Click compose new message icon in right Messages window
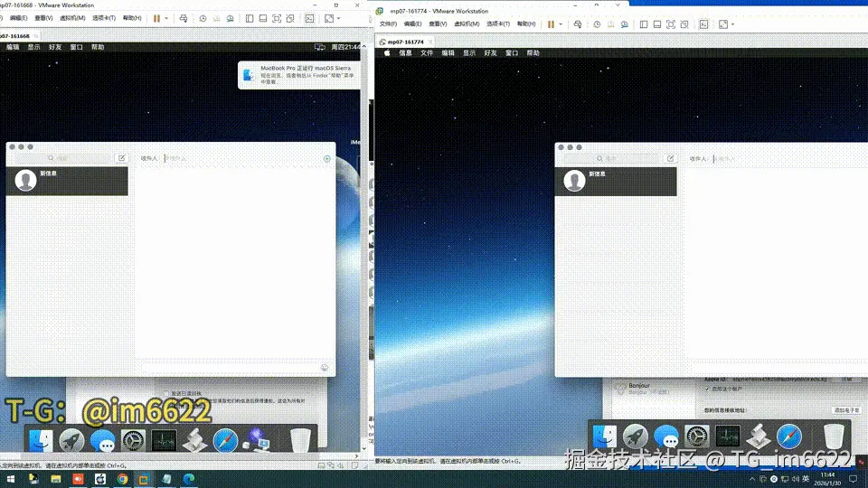 (670, 159)
